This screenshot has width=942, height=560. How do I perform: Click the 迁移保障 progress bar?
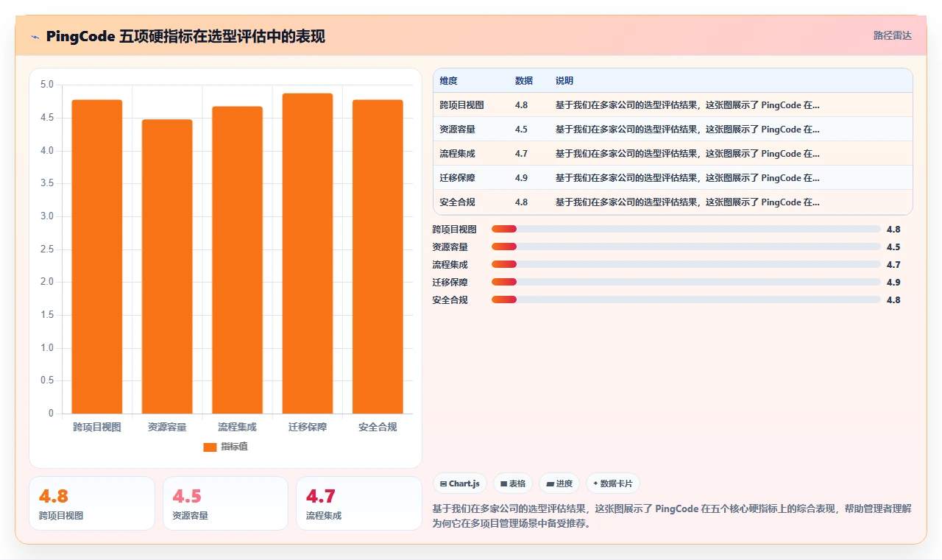(686, 282)
